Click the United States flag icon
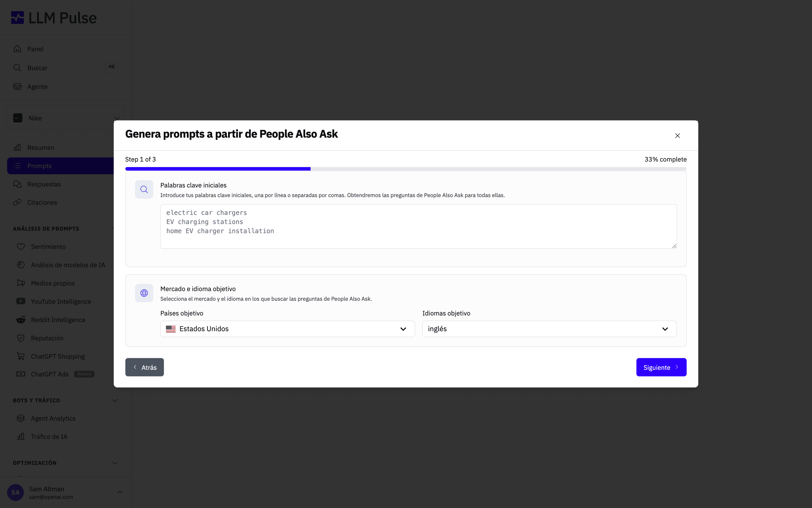This screenshot has width=812, height=508. [x=171, y=329]
